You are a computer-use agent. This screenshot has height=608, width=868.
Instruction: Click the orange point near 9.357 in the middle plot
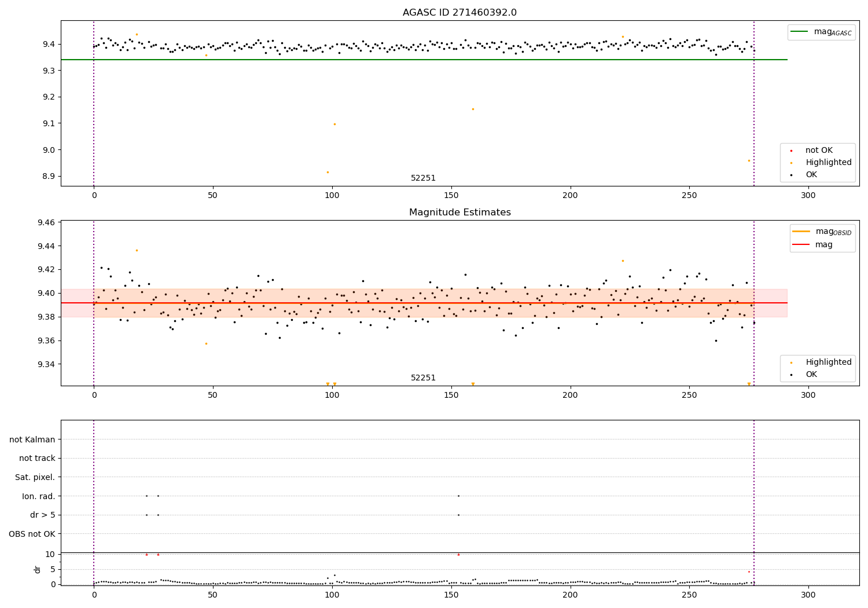coord(206,343)
